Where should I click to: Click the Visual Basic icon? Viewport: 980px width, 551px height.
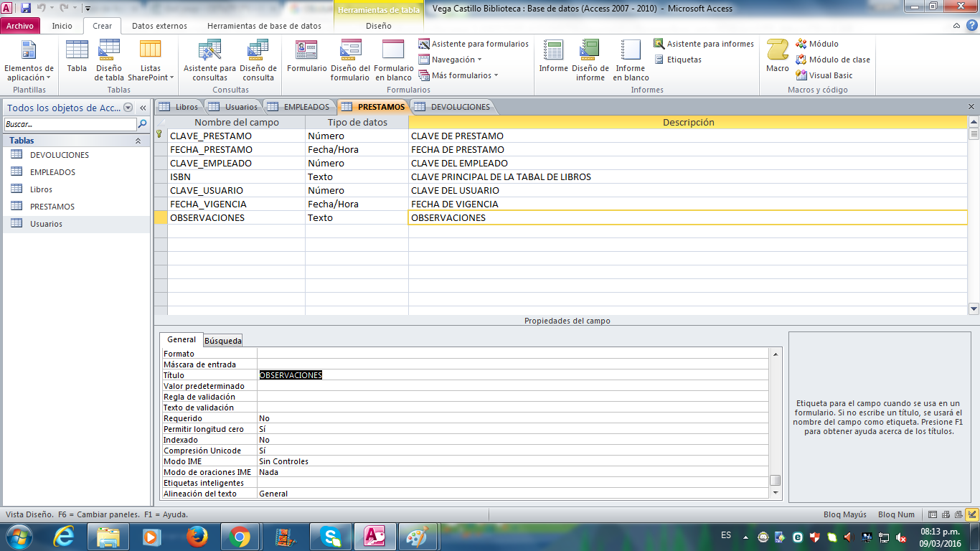click(801, 75)
